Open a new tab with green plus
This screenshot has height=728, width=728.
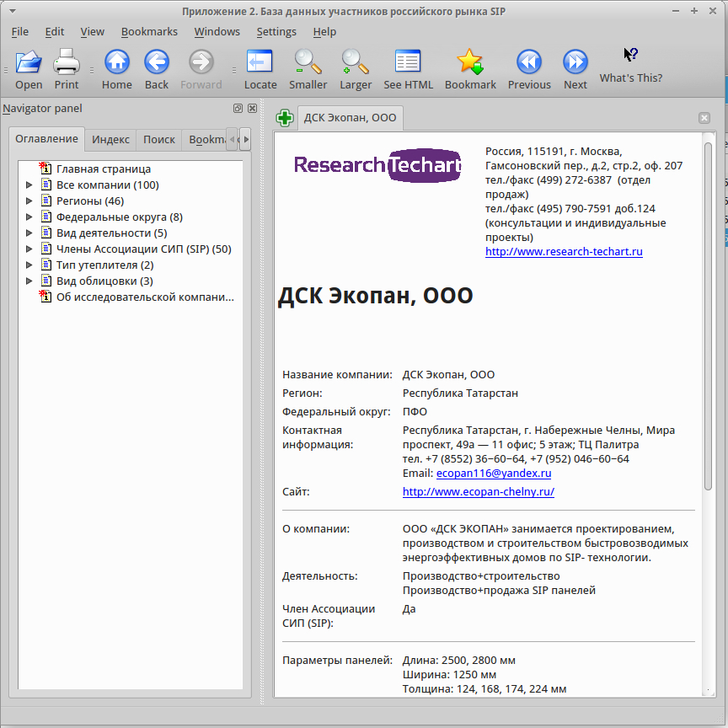tap(285, 118)
